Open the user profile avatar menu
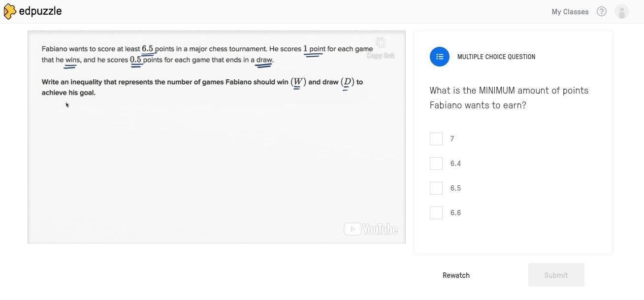Viewport: 644px width, 300px height. coord(622,11)
